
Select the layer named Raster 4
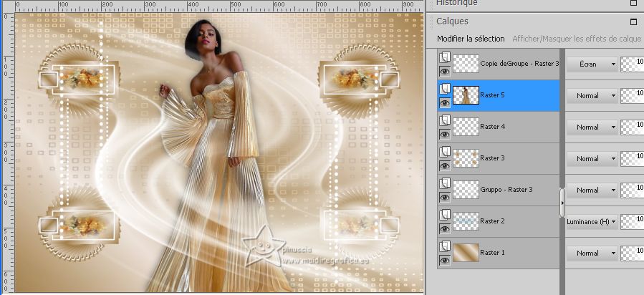[x=492, y=127]
